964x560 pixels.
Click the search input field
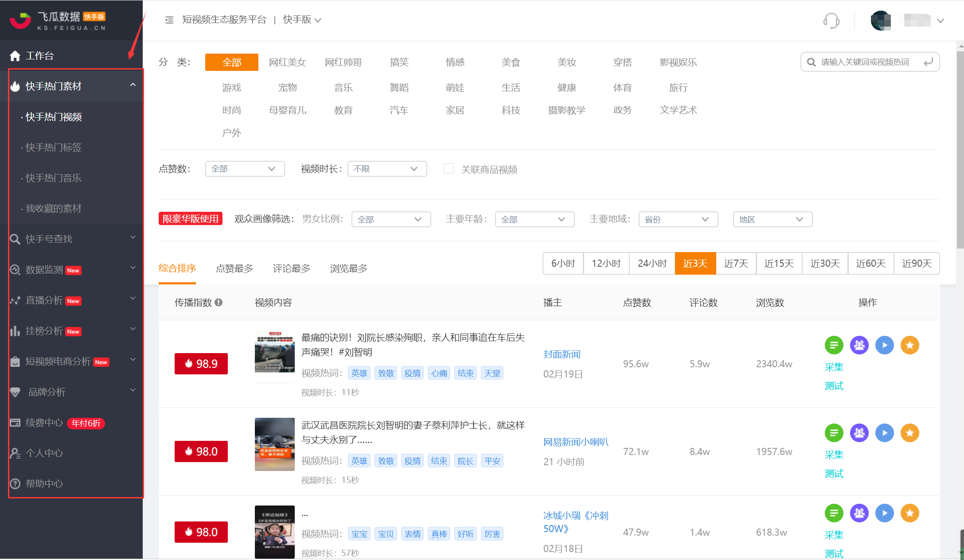pos(866,62)
